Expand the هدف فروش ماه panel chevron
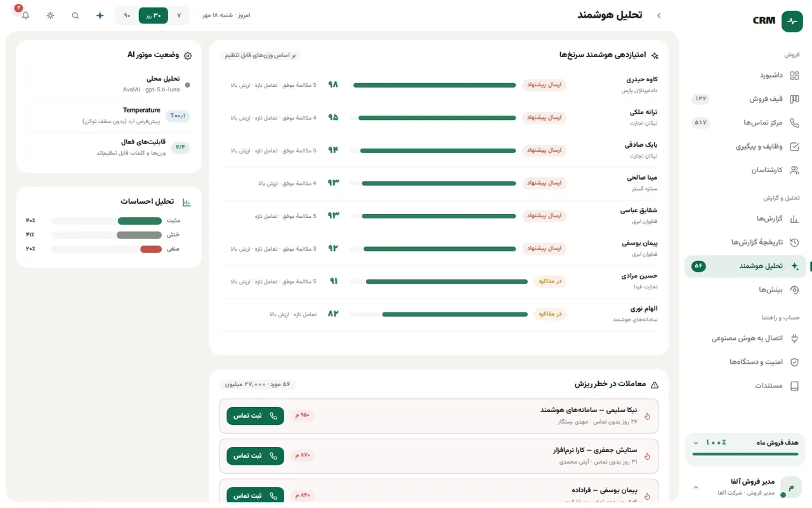Image resolution: width=812 pixels, height=508 pixels. pos(696,443)
